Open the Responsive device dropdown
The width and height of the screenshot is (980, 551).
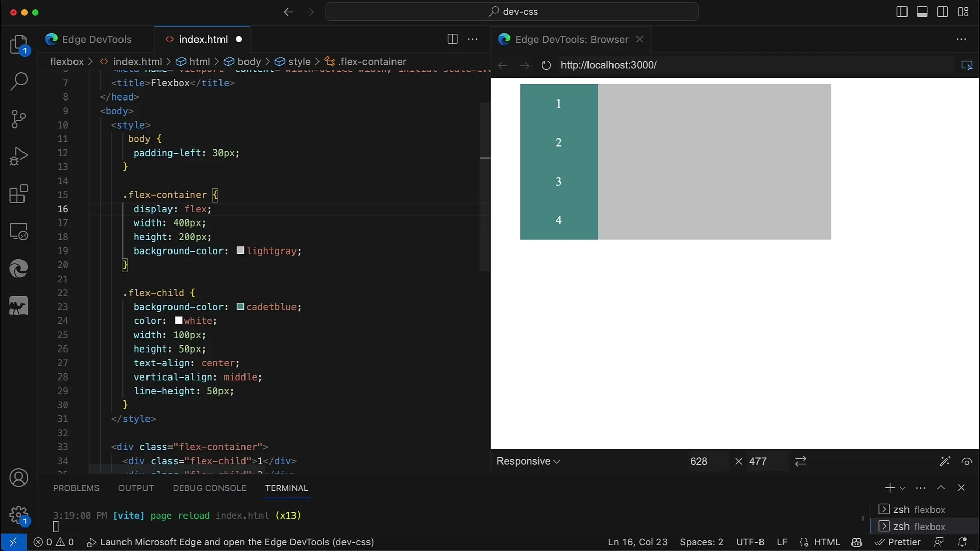pos(528,461)
